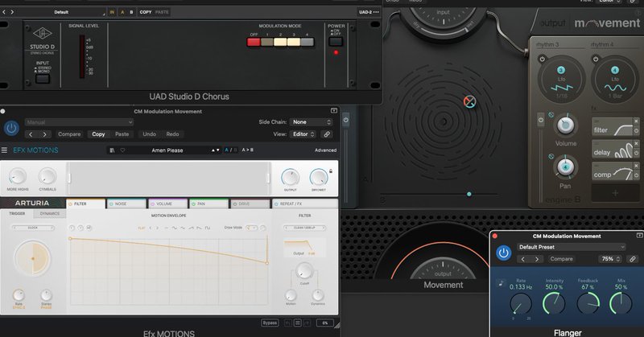Click the Efx Motions Dry/Wet knob
This screenshot has height=337, width=644.
(x=319, y=177)
